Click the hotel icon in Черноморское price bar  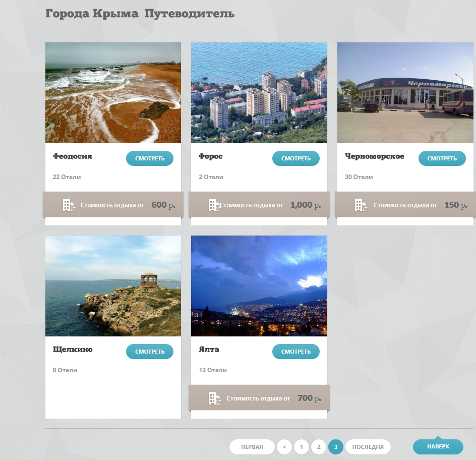(x=361, y=205)
